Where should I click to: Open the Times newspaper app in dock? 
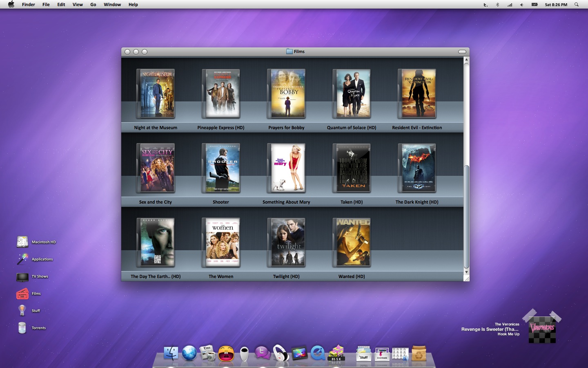click(x=207, y=353)
